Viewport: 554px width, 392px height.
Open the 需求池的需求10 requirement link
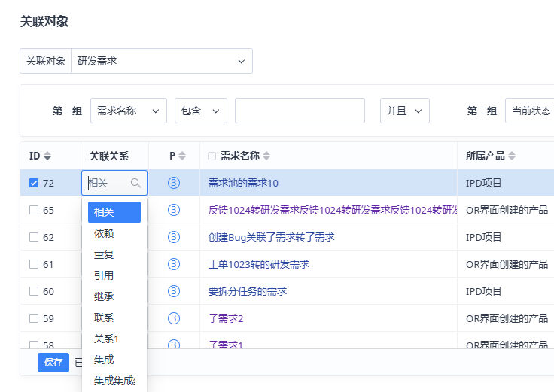click(243, 183)
